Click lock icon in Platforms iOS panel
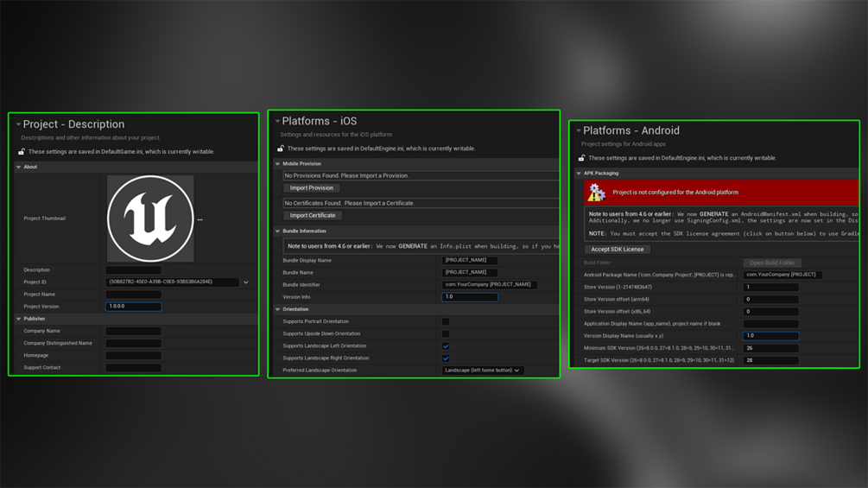 point(281,149)
